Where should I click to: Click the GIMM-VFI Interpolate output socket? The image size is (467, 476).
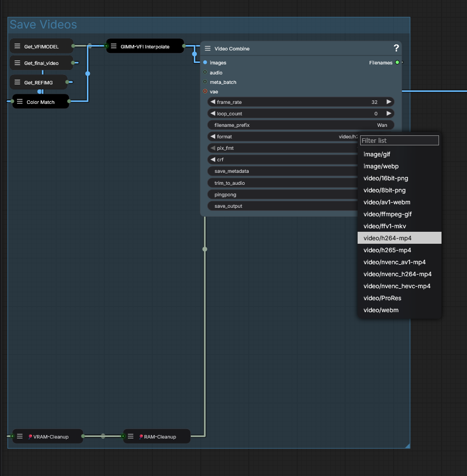point(184,46)
